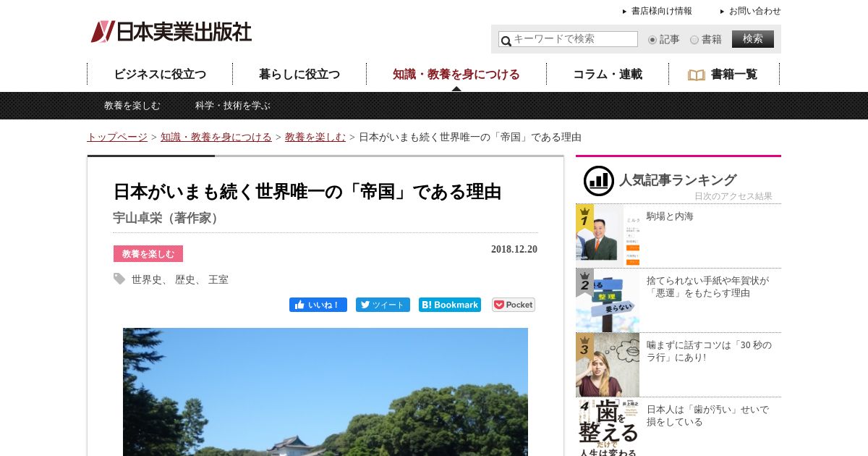
Task: Click the rank 1 crown badge
Action: tap(584, 216)
